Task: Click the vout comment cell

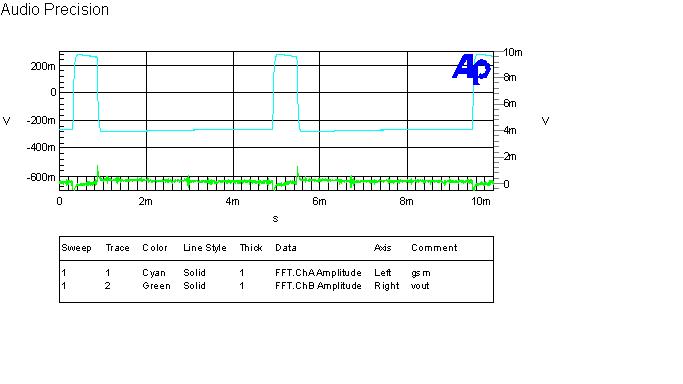Action: point(420,286)
